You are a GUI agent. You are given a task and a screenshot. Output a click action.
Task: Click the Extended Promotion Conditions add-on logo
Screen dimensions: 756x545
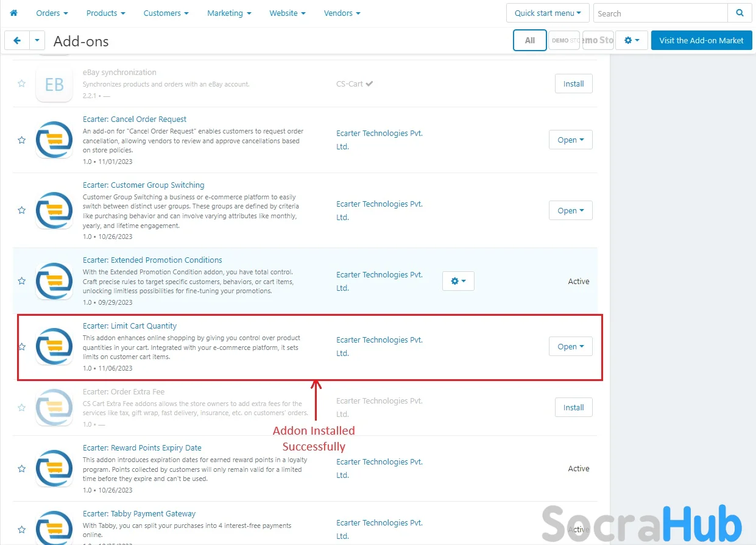pos(54,281)
